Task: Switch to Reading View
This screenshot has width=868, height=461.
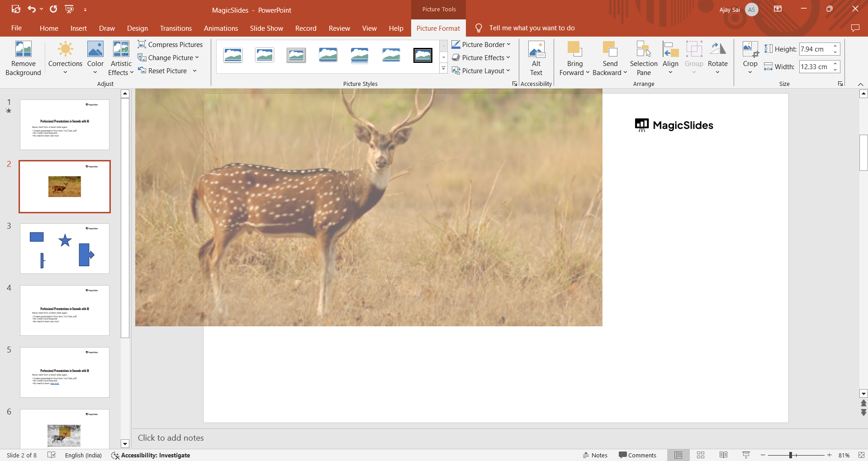Action: click(723, 455)
